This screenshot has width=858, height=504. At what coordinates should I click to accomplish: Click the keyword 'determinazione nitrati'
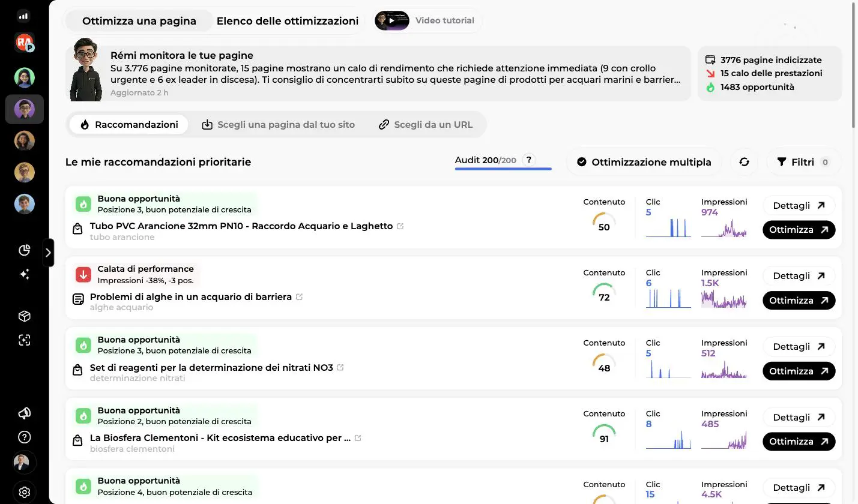click(137, 378)
